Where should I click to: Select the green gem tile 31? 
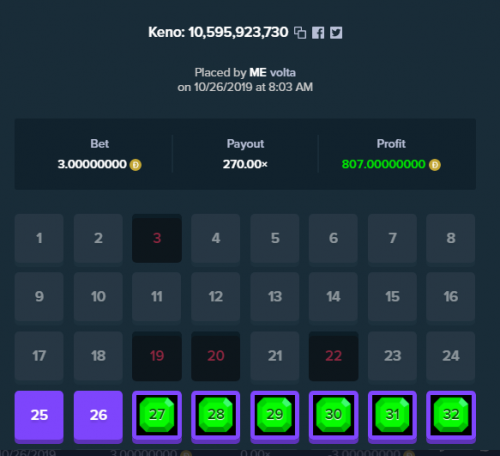click(392, 415)
